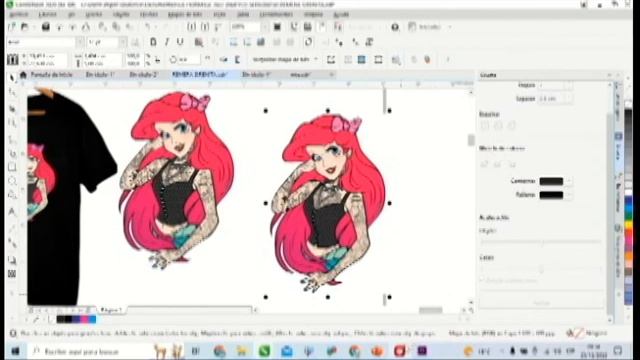This screenshot has height=360, width=640.
Task: Select the Shape tool in the toolbox
Action: pos(12,93)
